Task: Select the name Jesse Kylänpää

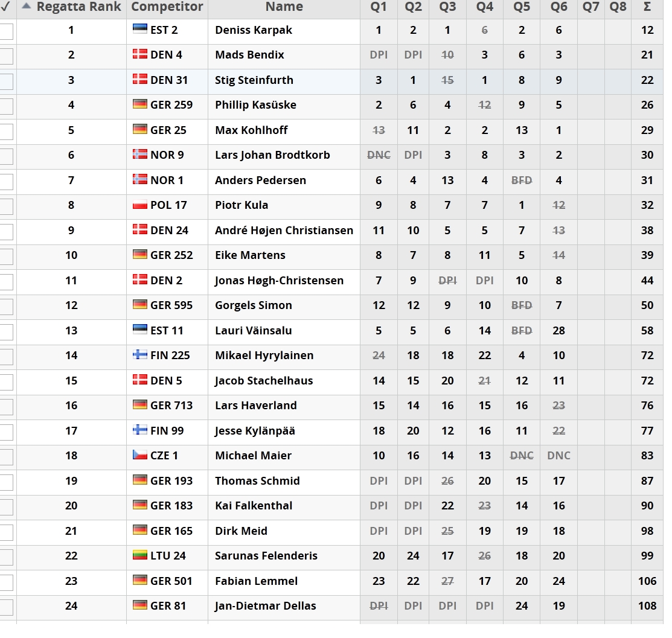Action: click(x=255, y=431)
